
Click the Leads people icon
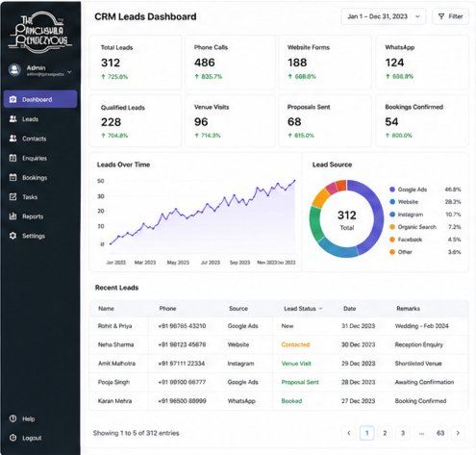(x=13, y=119)
